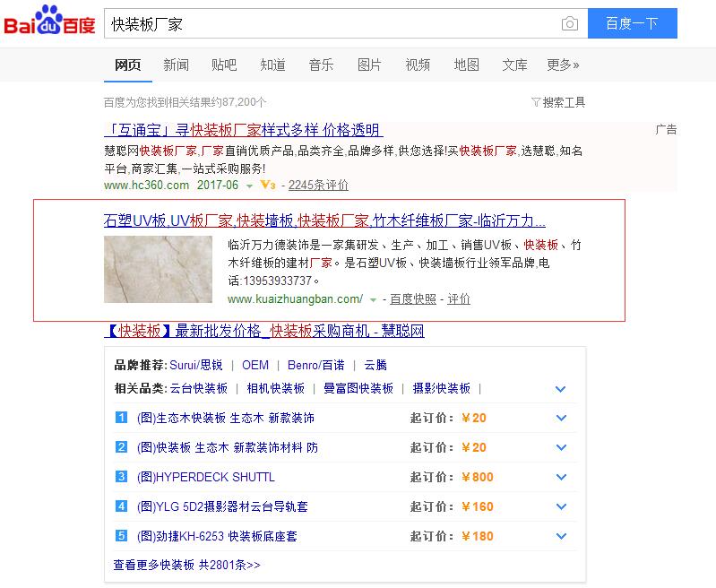Click the www.hc360.com URL text
716x588 pixels.
(x=147, y=185)
